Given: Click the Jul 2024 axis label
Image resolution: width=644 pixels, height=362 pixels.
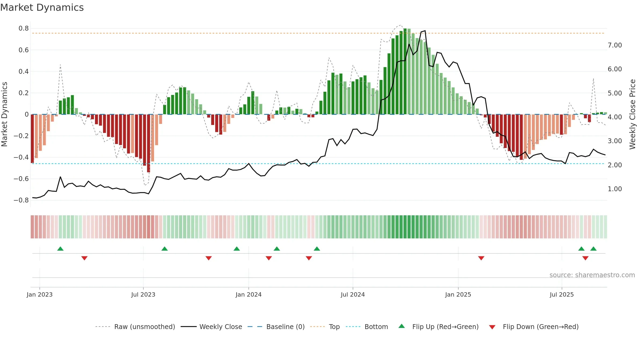Looking at the screenshot, I should click(353, 294).
